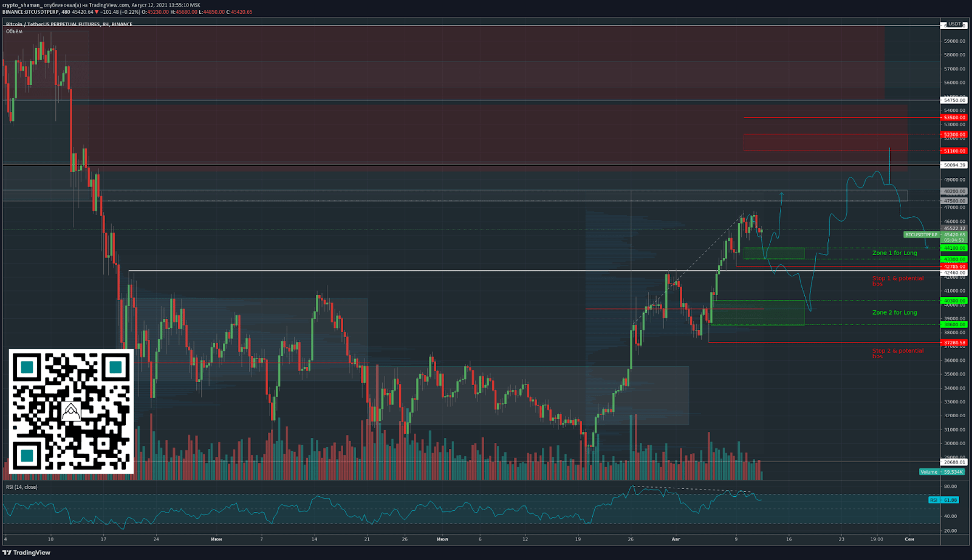Select the 'Zone 2 for Long' annotation
972x560 pixels.
pos(894,312)
